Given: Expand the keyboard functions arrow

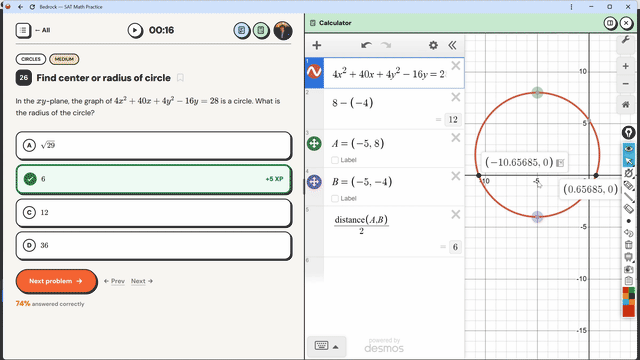Looking at the screenshot, I should [x=336, y=347].
